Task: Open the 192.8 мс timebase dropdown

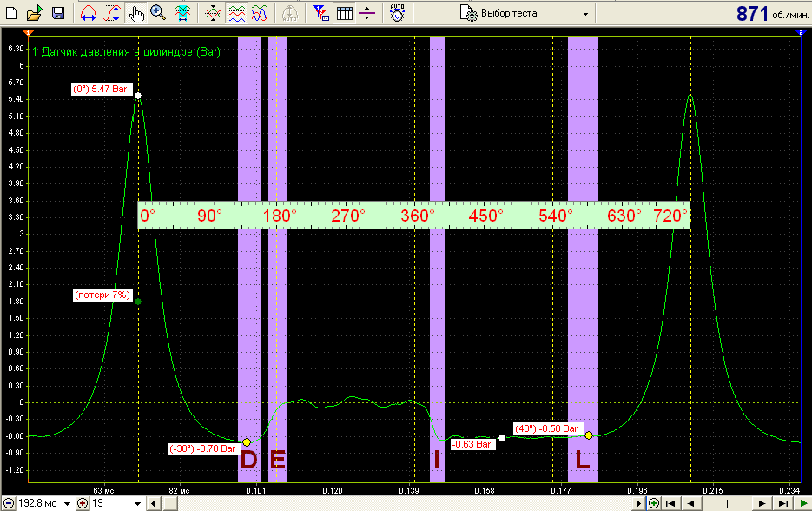Action: [67, 504]
